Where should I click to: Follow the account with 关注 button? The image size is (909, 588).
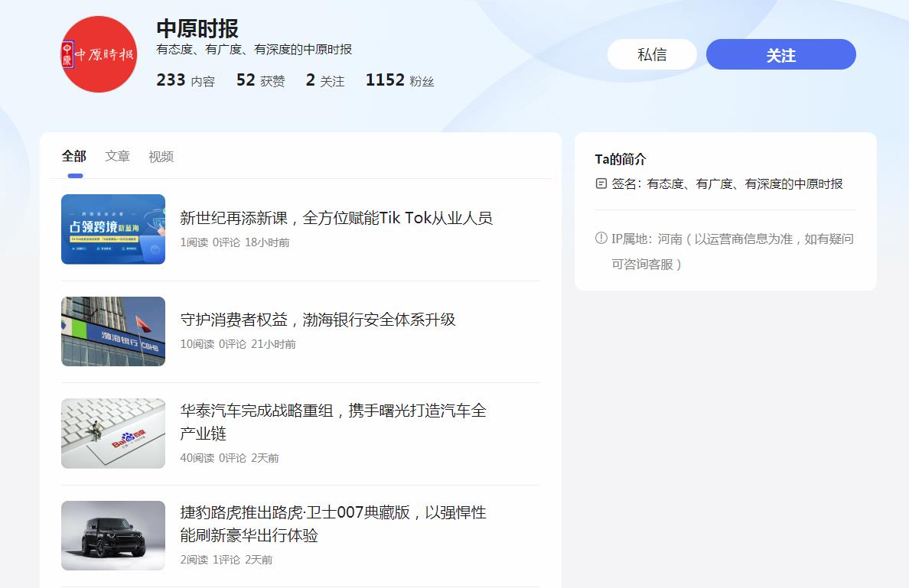(x=781, y=54)
